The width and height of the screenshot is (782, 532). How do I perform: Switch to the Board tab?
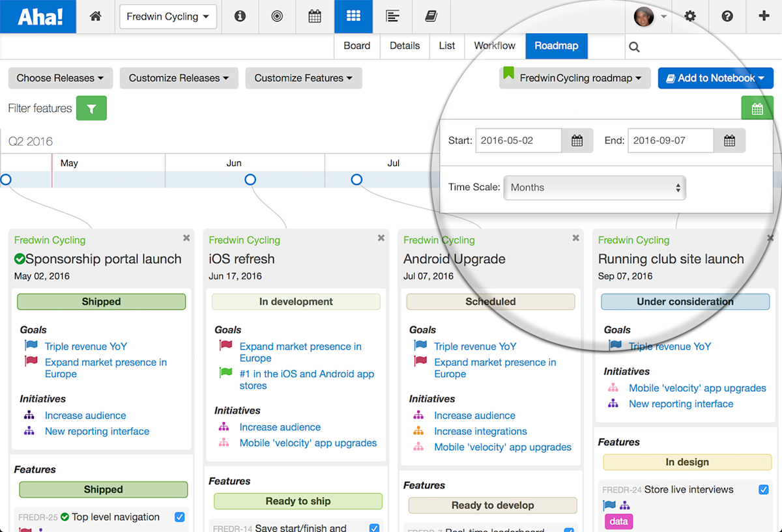[357, 46]
